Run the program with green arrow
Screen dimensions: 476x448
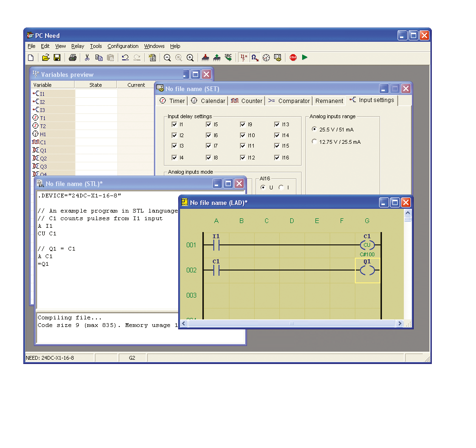(x=305, y=57)
